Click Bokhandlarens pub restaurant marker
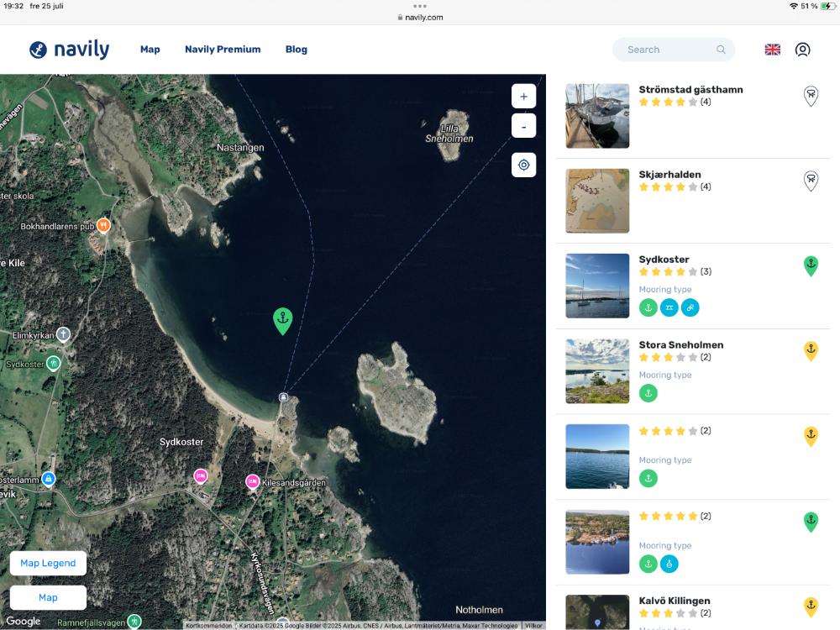 point(103,225)
